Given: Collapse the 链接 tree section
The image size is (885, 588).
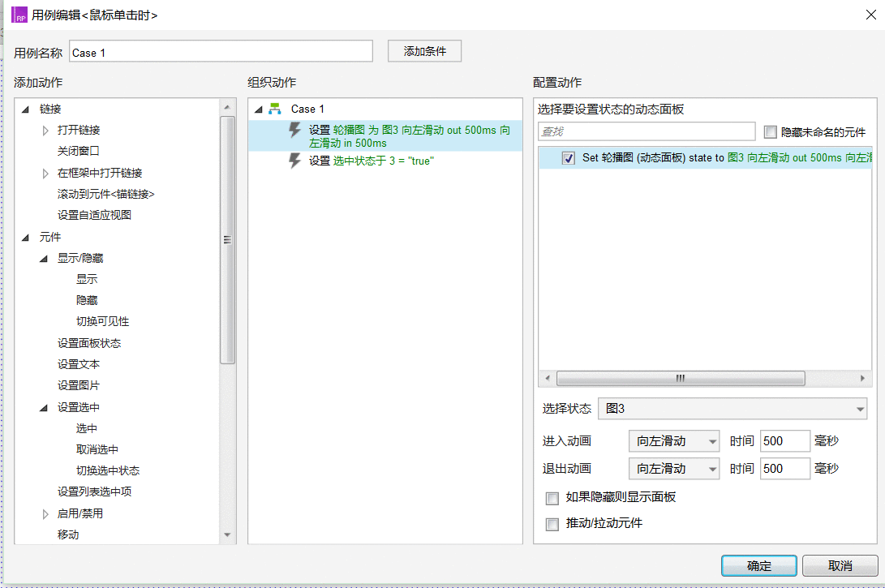Looking at the screenshot, I should [25, 109].
